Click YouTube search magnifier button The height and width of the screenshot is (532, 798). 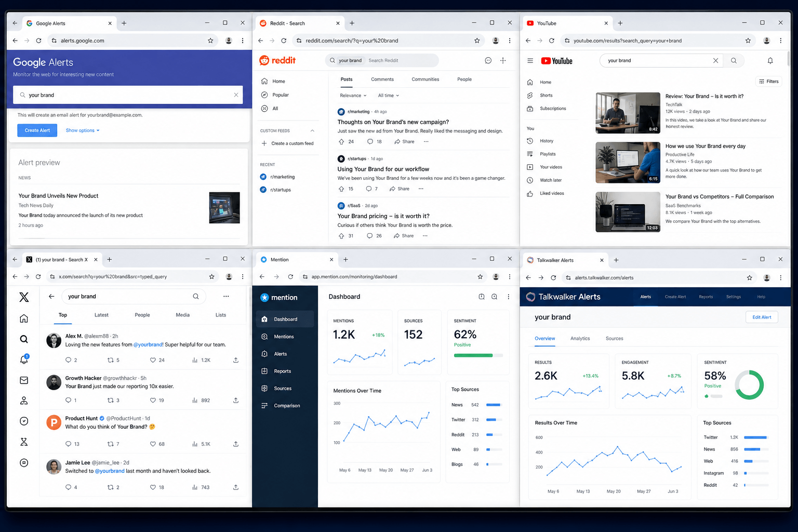pyautogui.click(x=734, y=61)
